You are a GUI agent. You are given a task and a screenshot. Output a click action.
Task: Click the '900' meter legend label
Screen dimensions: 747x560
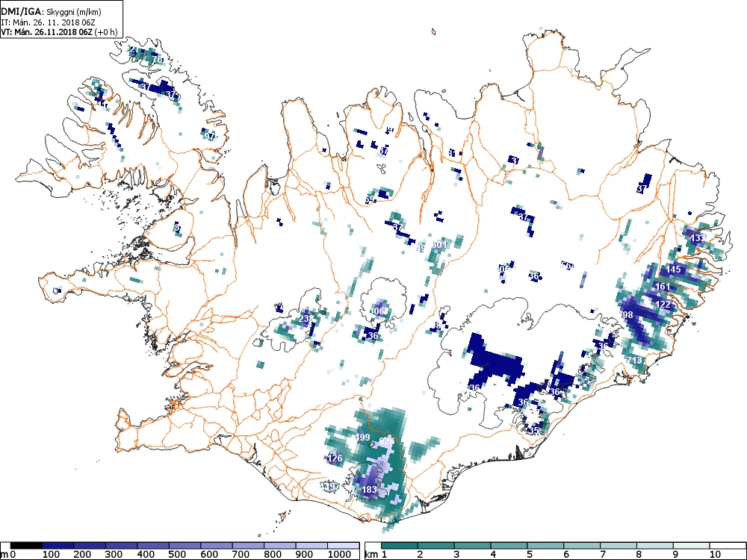tap(304, 554)
